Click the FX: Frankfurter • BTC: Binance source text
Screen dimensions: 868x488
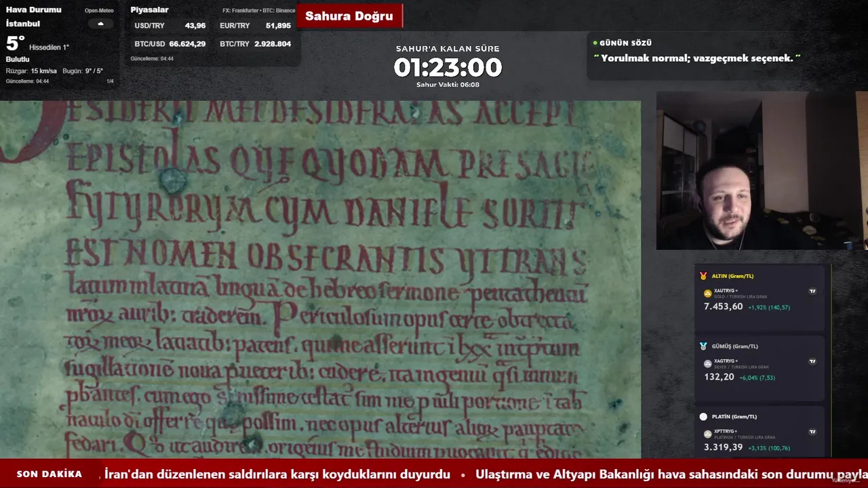tap(259, 11)
